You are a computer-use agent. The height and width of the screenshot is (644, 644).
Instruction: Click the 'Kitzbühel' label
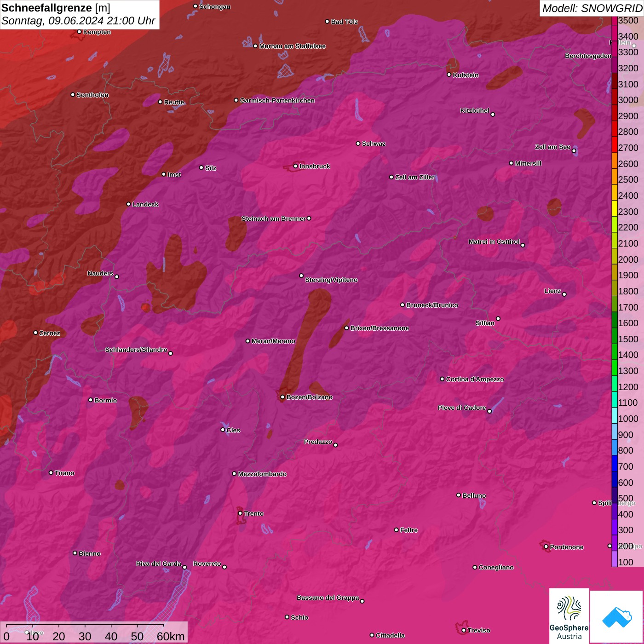click(x=475, y=110)
